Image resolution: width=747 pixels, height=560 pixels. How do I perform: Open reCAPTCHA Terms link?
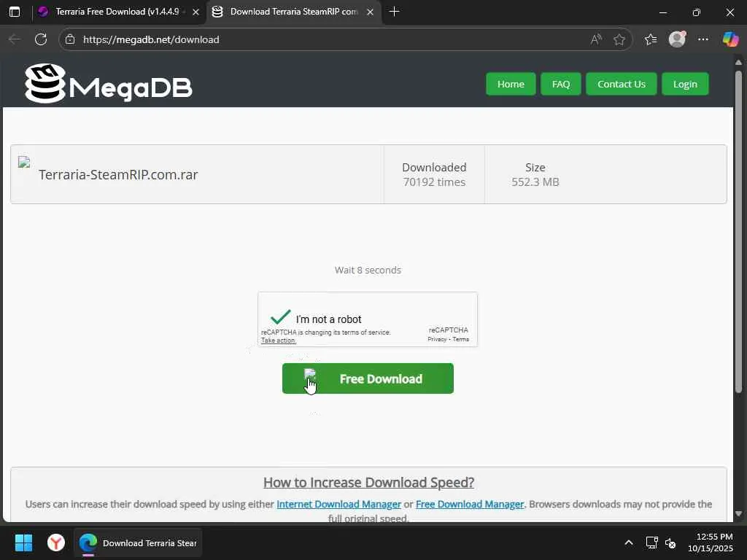point(461,340)
